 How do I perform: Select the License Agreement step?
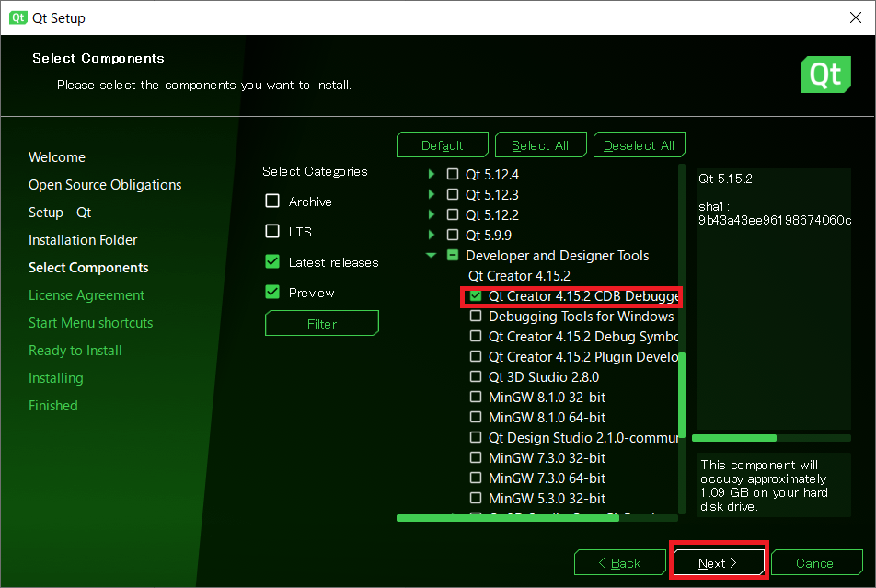[x=86, y=295]
